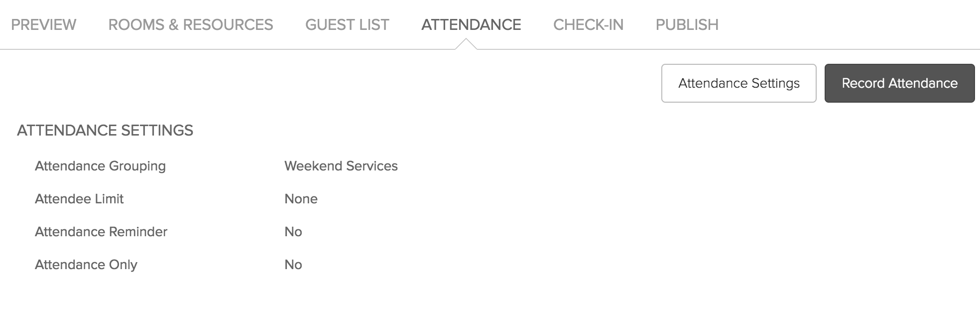Switch to the Guest List tab
The image size is (980, 309).
[x=347, y=24]
